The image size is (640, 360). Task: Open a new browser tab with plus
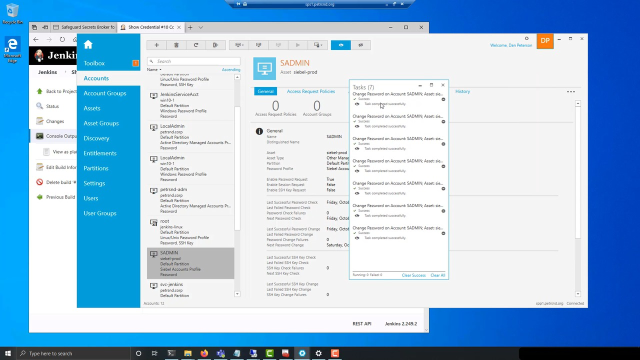[x=190, y=27]
